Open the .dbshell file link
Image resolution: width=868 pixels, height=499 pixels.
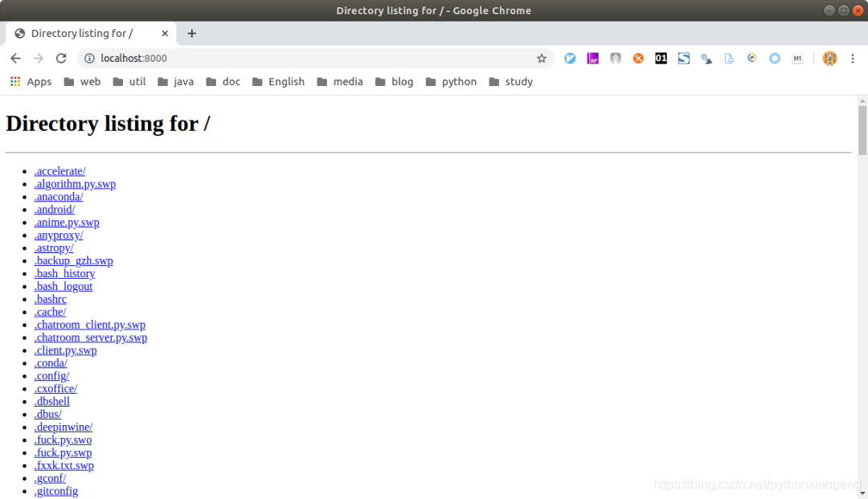click(52, 401)
